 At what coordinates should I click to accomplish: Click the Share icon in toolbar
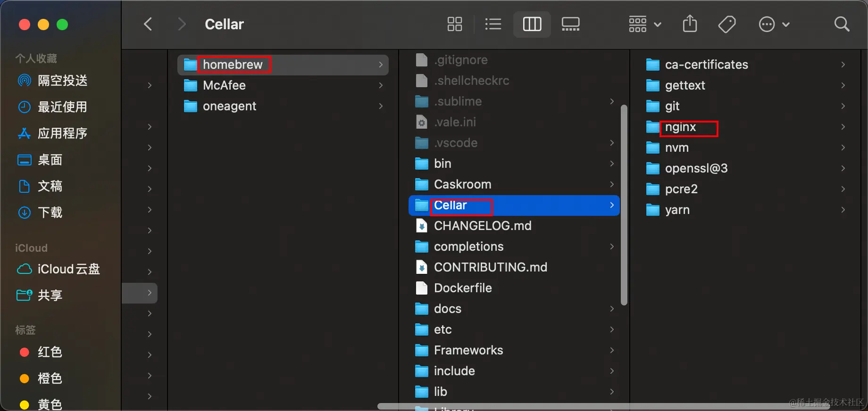click(690, 24)
